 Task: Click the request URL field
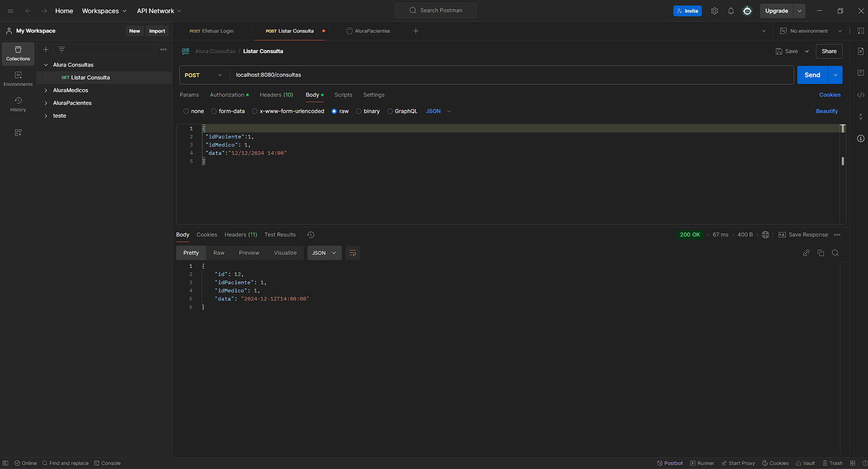(512, 75)
